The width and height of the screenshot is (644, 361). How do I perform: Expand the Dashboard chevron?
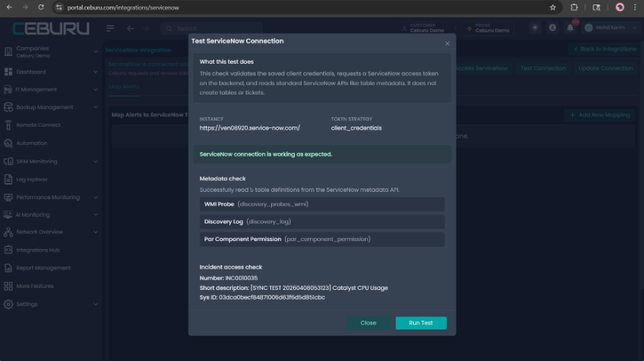(95, 72)
